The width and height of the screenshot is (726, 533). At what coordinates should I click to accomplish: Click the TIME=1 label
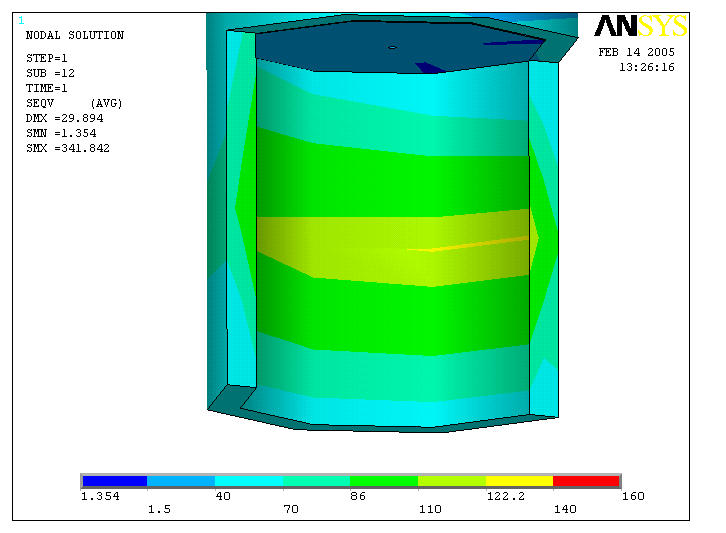click(46, 88)
